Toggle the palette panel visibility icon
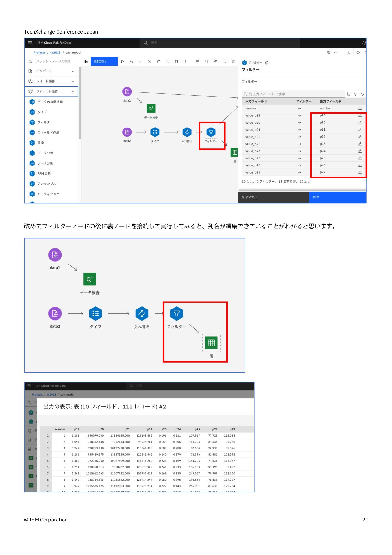Image resolution: width=392 pixels, height=555 pixels. [x=86, y=61]
